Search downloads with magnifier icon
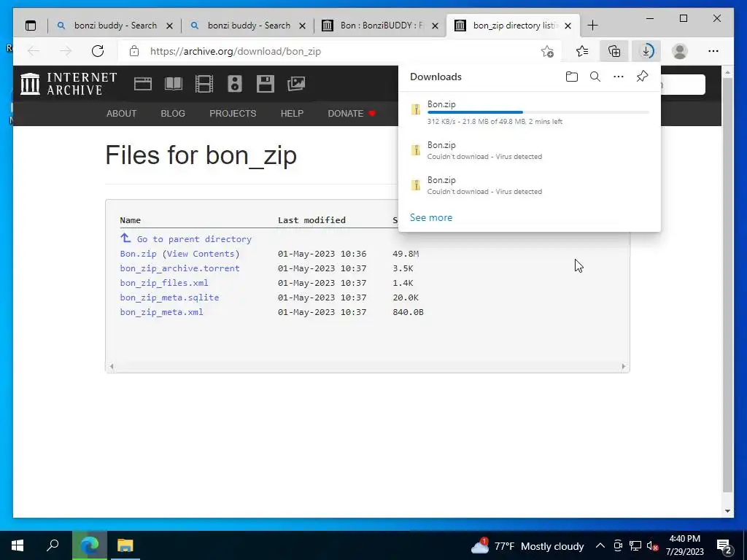 pyautogui.click(x=595, y=77)
